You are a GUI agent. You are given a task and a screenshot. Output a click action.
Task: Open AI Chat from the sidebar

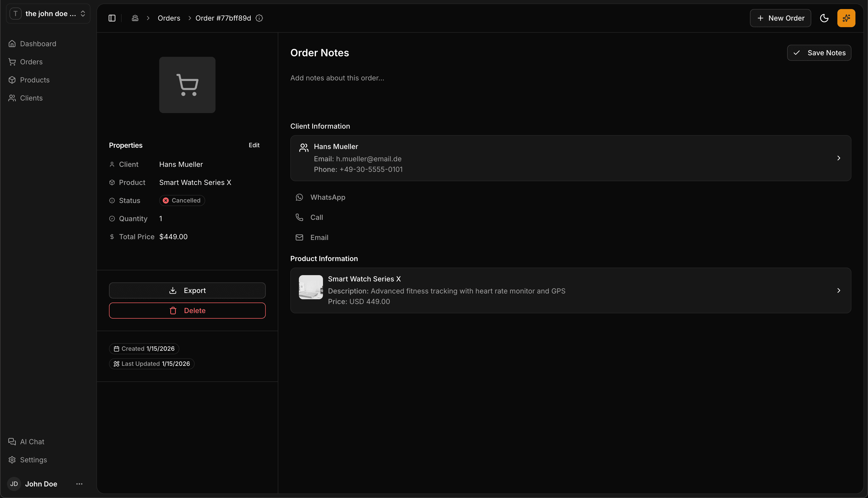[x=32, y=441]
